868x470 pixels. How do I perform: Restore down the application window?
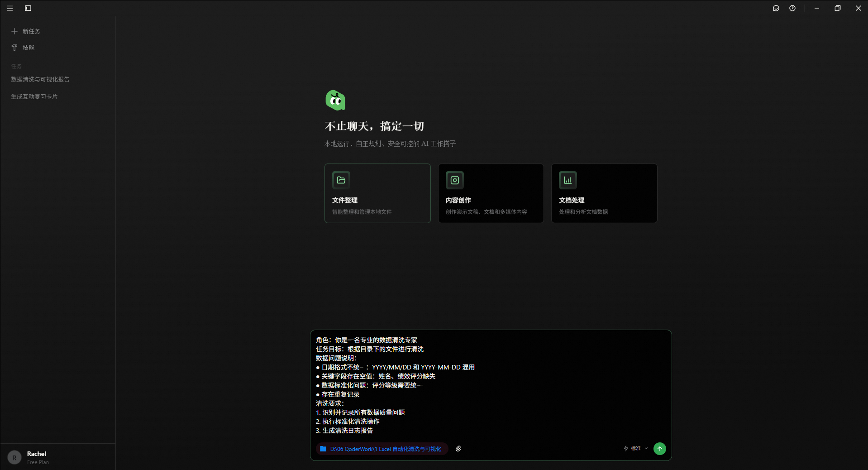coord(838,8)
